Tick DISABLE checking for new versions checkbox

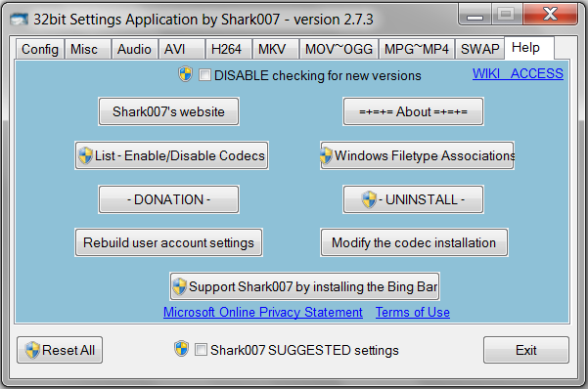point(204,74)
